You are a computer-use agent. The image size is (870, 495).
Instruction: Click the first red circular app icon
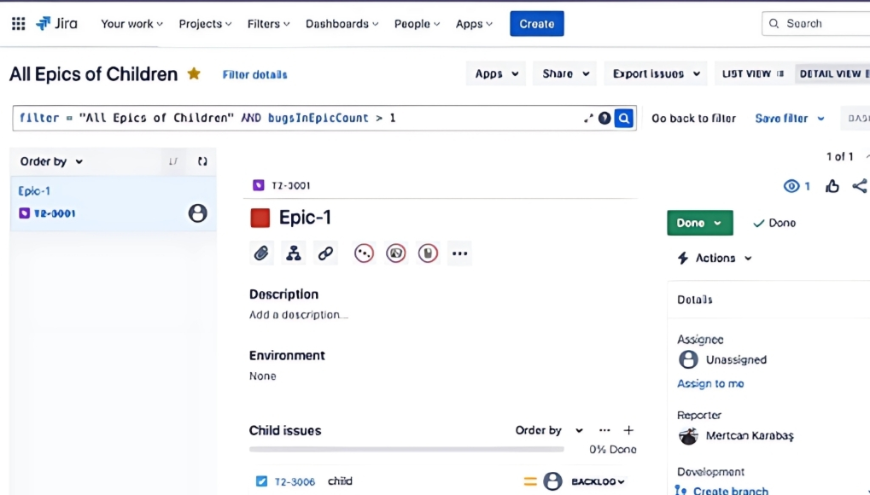click(364, 254)
